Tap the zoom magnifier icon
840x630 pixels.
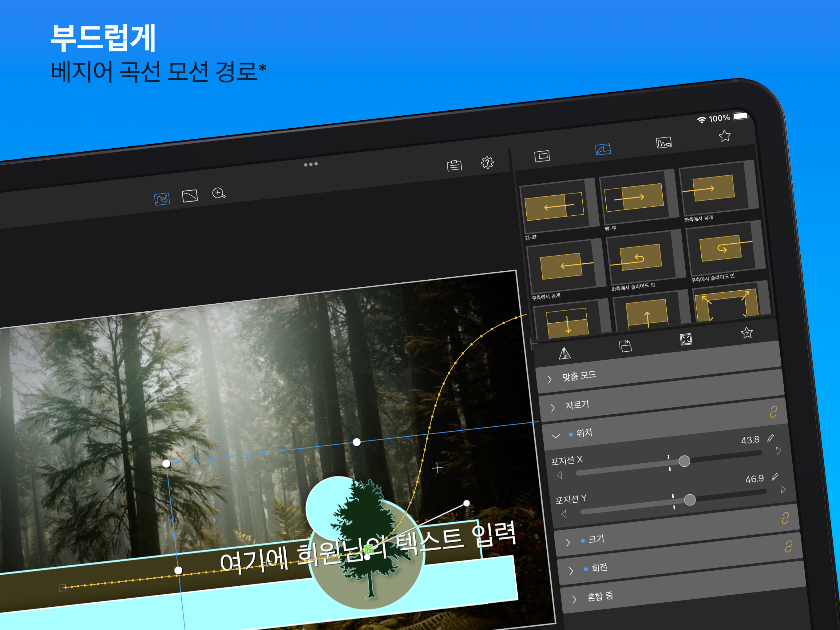(218, 193)
